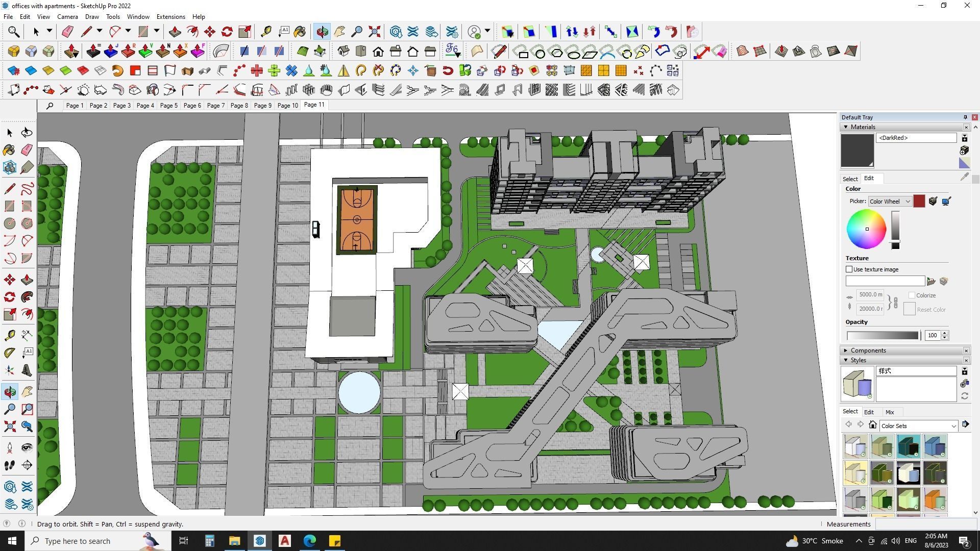The image size is (980, 551).
Task: Click the DarkRed material name field
Action: (x=916, y=138)
